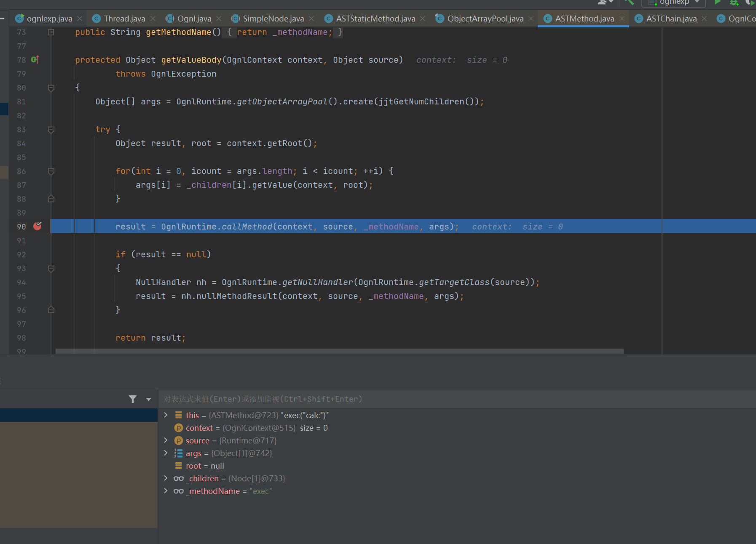This screenshot has height=544, width=756.
Task: Collapse the try block at line 83
Action: pyautogui.click(x=51, y=129)
